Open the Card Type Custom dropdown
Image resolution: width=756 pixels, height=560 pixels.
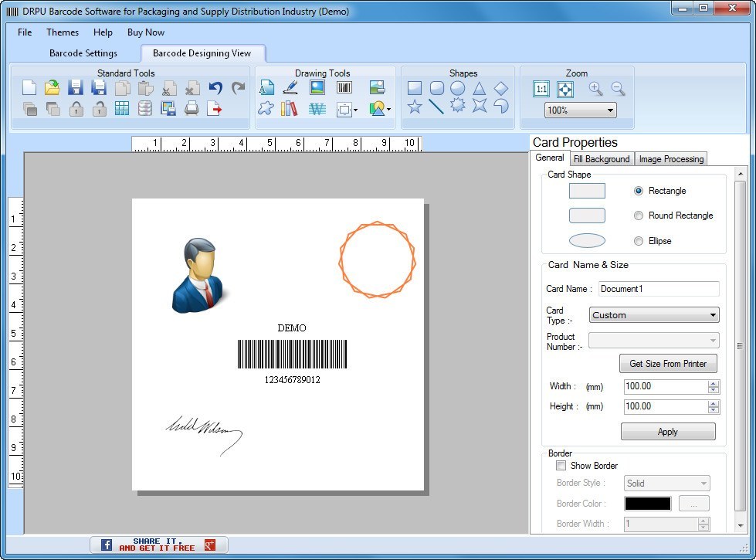[654, 315]
